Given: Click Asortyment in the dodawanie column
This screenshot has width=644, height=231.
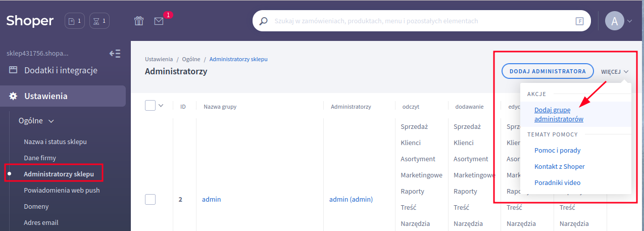Looking at the screenshot, I should tap(471, 159).
